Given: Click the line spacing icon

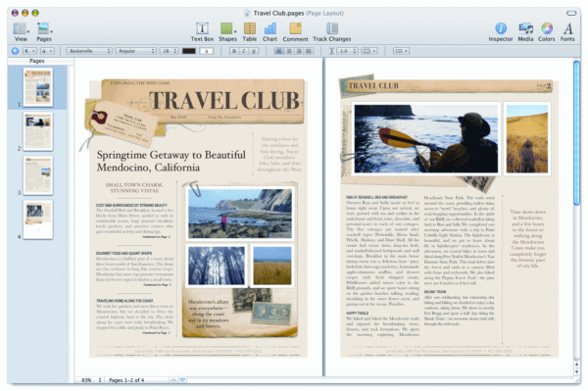Looking at the screenshot, I should pos(331,51).
